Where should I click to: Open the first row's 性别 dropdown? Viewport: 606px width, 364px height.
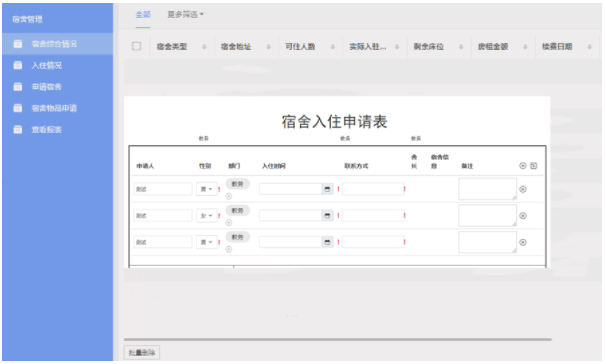coord(206,189)
